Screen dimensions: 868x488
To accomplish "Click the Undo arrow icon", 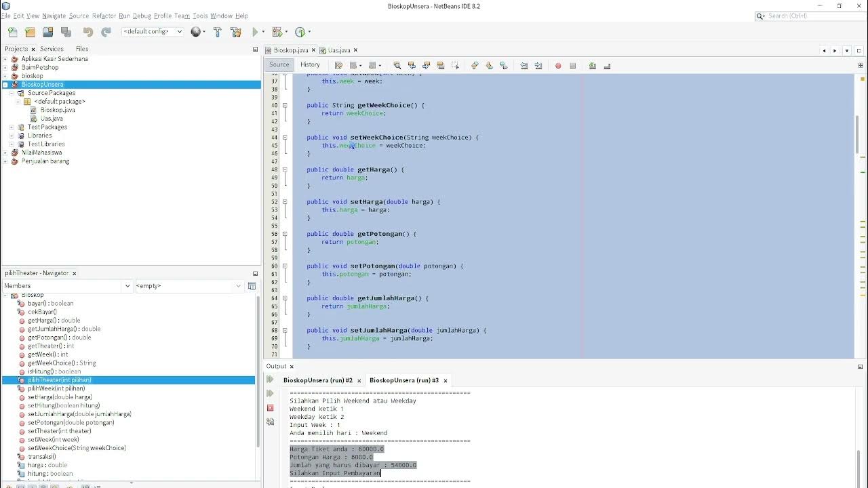I will pyautogui.click(x=87, y=32).
